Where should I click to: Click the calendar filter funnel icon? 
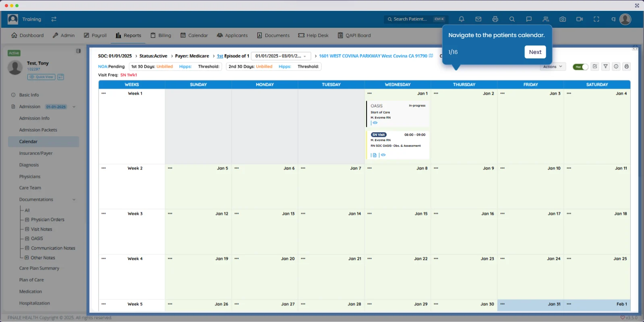point(605,66)
